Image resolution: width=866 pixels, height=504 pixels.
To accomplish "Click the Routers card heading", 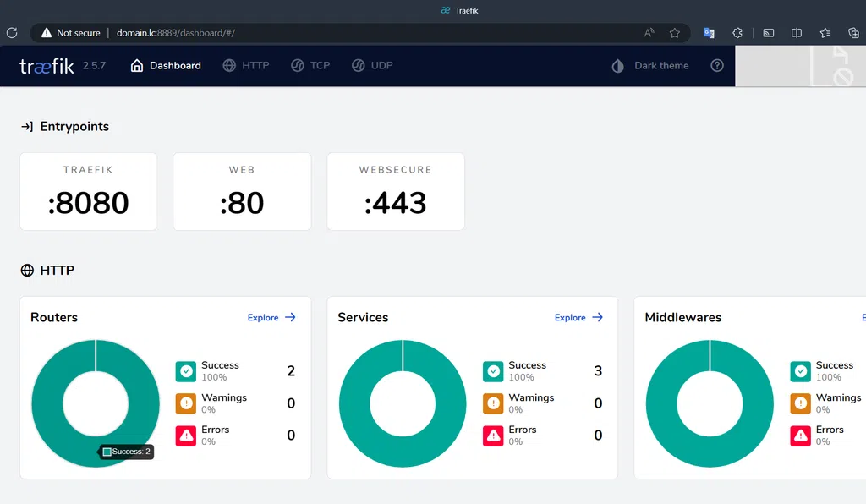I will point(54,317).
